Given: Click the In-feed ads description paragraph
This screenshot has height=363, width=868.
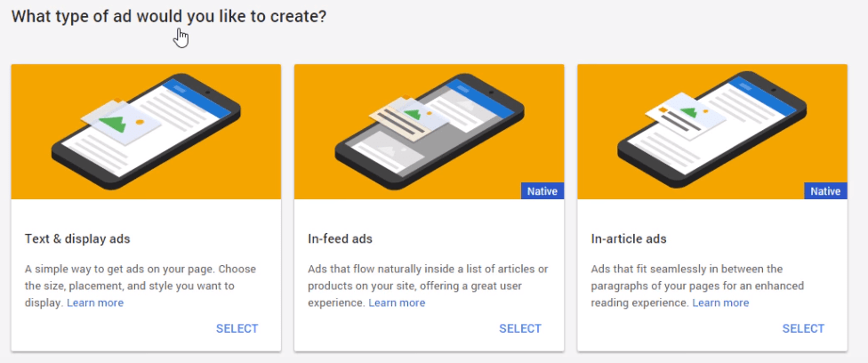Looking at the screenshot, I should 428,286.
